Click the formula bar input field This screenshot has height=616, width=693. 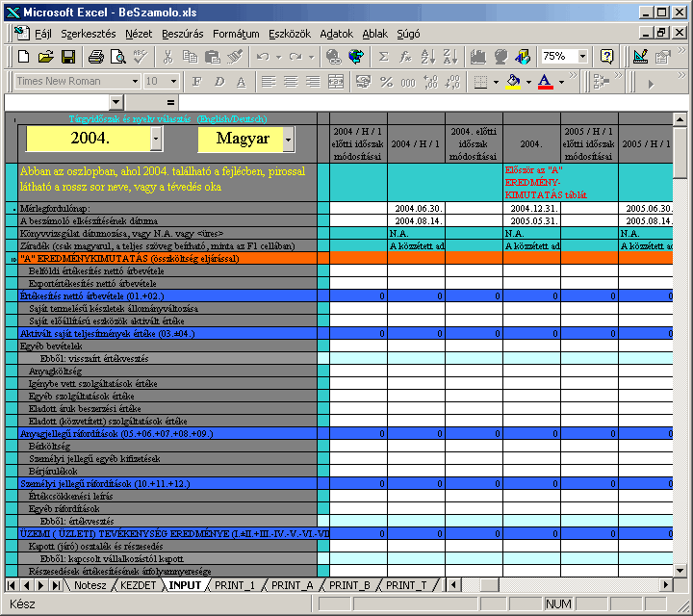(433, 102)
